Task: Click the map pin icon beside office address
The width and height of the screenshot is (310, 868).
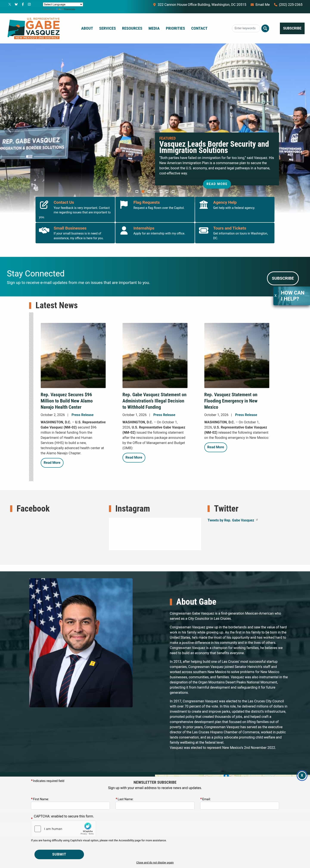Action: pyautogui.click(x=155, y=5)
